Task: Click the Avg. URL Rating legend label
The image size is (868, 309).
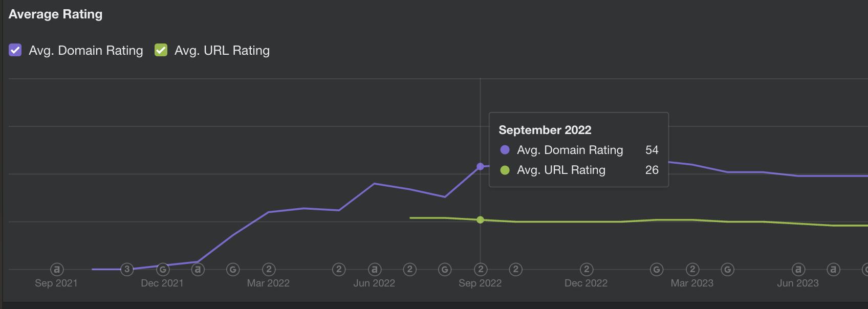Action: tap(222, 50)
